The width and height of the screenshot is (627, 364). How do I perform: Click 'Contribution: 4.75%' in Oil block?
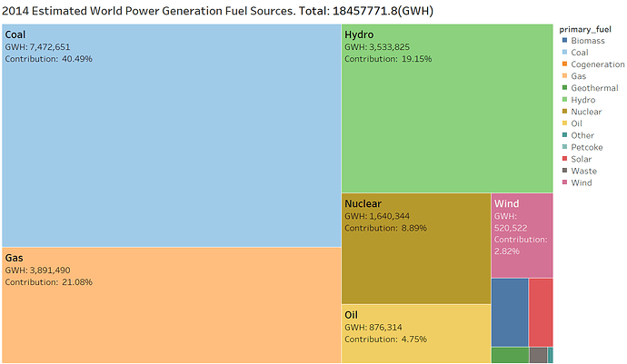pos(386,339)
